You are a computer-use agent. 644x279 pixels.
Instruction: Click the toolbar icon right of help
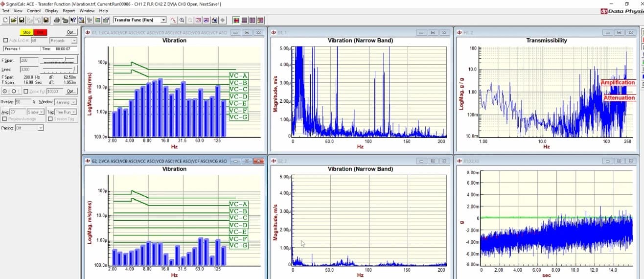tap(81, 20)
